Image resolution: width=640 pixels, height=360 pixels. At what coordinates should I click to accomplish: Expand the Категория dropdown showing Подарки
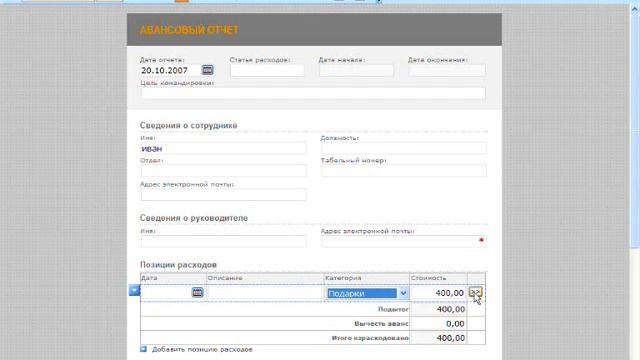click(403, 293)
